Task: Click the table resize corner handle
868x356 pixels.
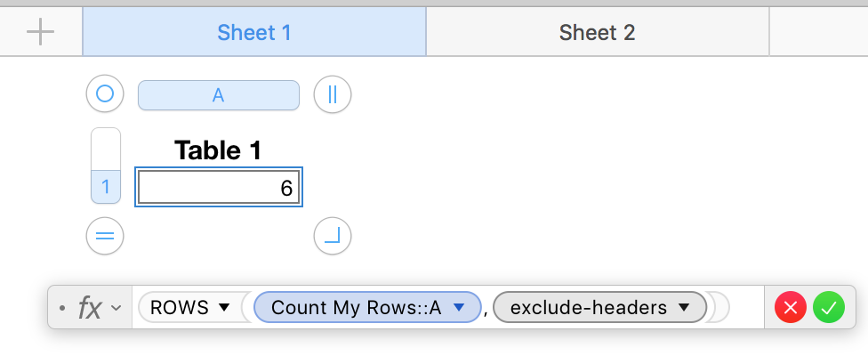Action: [x=333, y=236]
